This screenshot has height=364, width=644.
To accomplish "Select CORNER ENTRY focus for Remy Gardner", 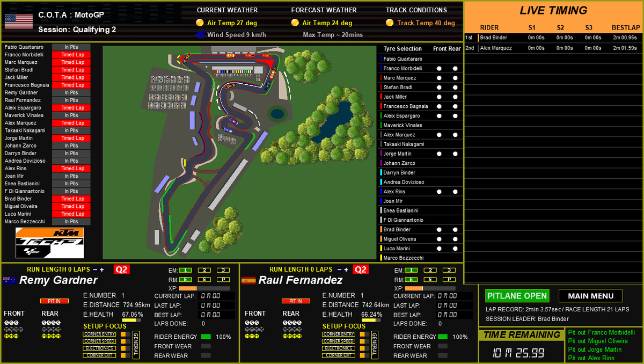I will point(99,334).
